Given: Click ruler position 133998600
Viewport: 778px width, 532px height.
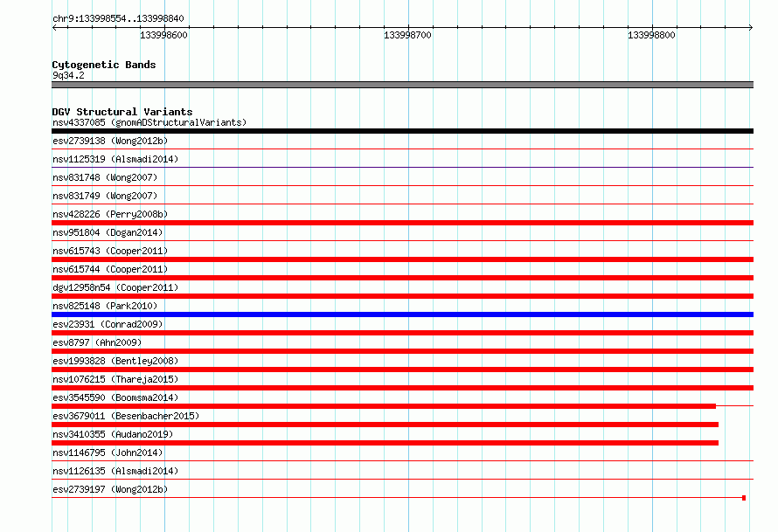Looking at the screenshot, I should (x=163, y=35).
